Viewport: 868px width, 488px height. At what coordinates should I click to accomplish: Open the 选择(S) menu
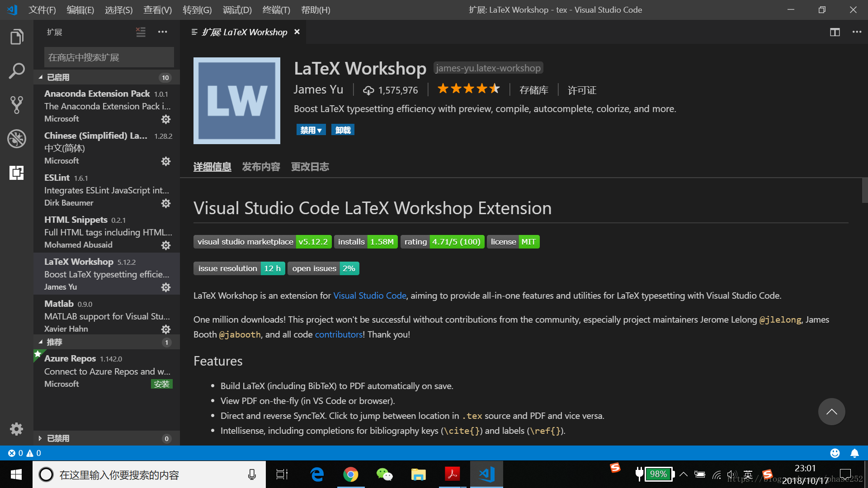[119, 10]
